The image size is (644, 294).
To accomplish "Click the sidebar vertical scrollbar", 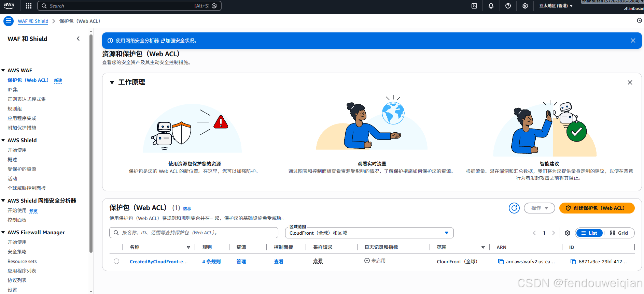I will tap(91, 143).
